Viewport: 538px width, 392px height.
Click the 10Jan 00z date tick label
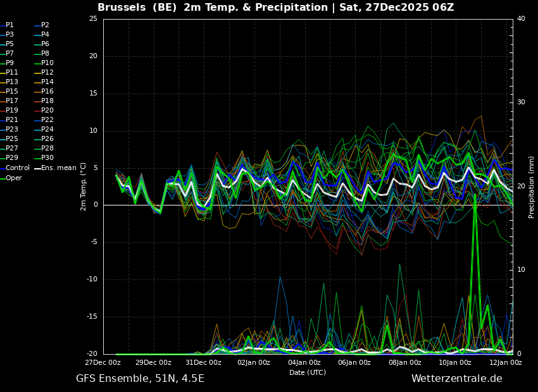(455, 362)
